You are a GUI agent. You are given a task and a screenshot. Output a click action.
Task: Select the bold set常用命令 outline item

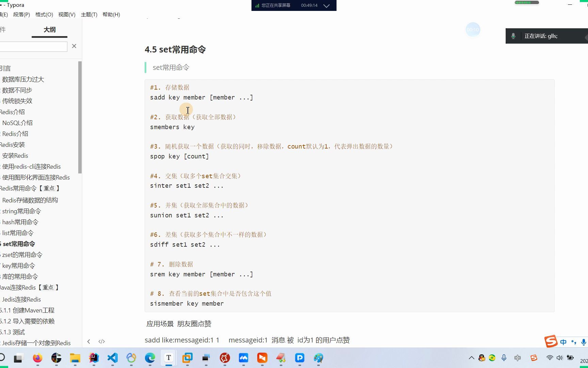click(x=19, y=244)
